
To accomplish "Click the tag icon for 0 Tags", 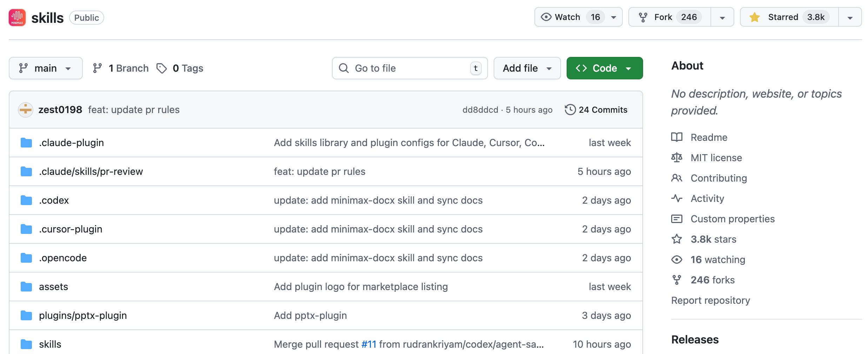I will tap(161, 68).
